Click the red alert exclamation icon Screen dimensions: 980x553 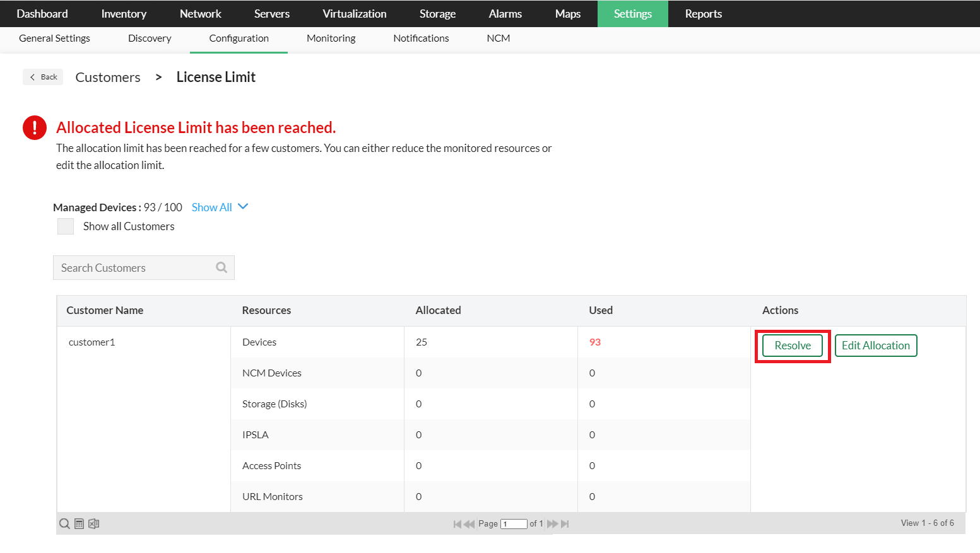tap(35, 127)
